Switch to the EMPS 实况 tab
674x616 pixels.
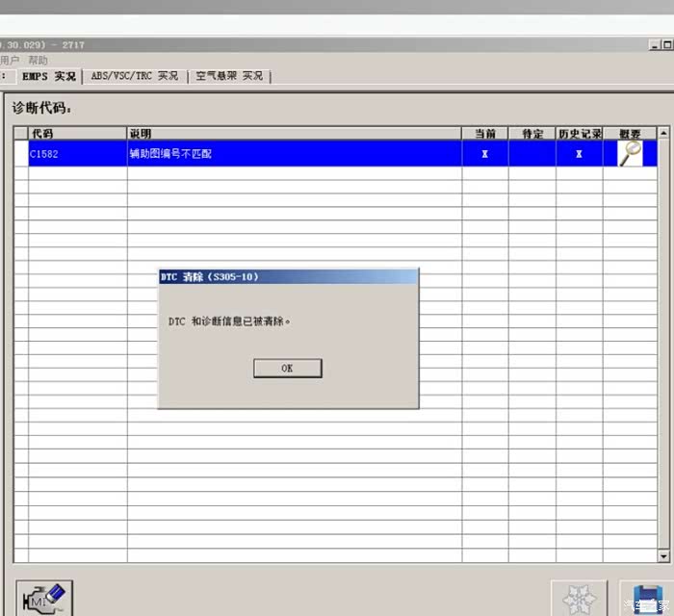click(x=47, y=76)
